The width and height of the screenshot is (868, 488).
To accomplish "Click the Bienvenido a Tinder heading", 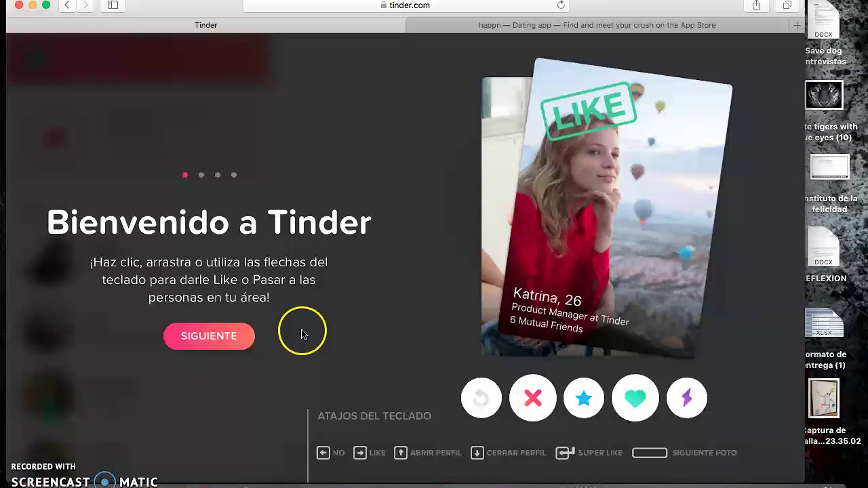I will click(x=209, y=222).
